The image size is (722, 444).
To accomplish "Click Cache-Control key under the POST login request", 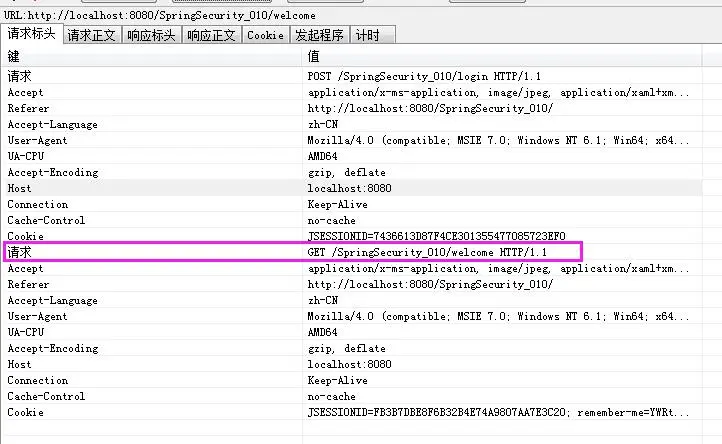I will click(46, 220).
